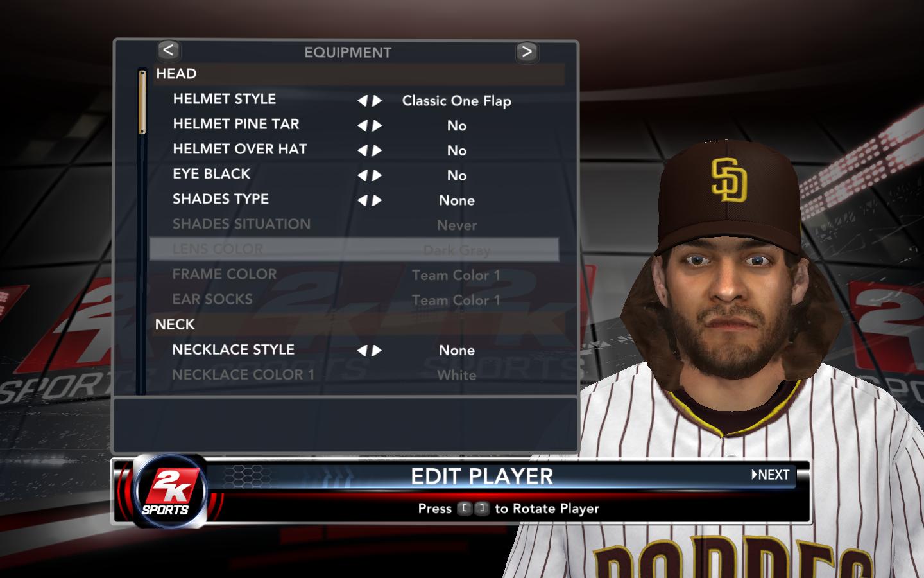This screenshot has width=924, height=578.
Task: Click right arrow for Helmet Style
Action: (x=377, y=101)
